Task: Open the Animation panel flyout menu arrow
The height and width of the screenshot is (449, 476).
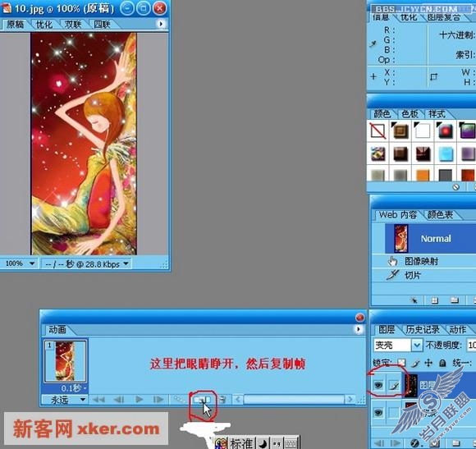Action: (x=358, y=329)
